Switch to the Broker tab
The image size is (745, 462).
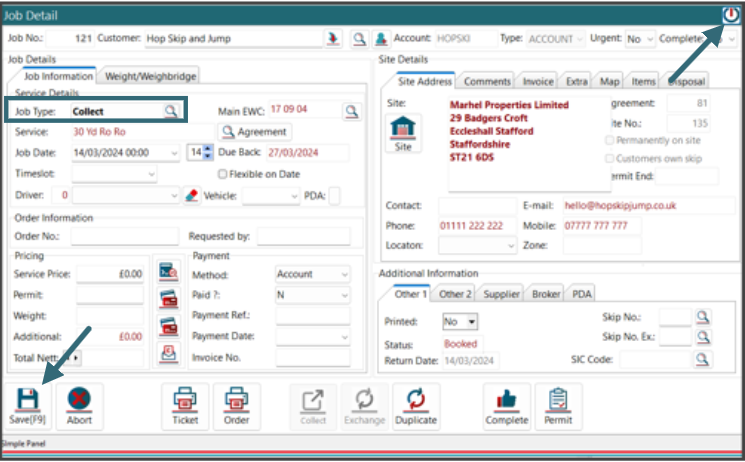[x=546, y=294]
